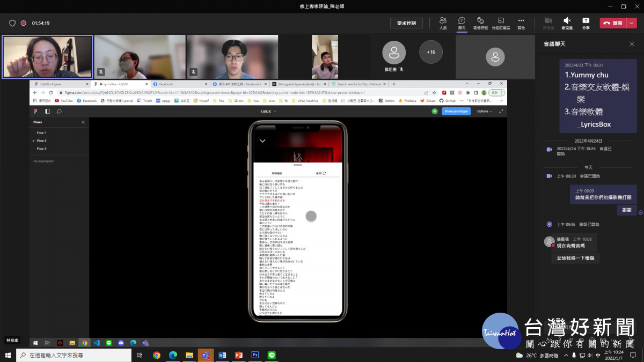
Task: Close the meeting chat (會議聊天) panel
Action: (x=632, y=43)
